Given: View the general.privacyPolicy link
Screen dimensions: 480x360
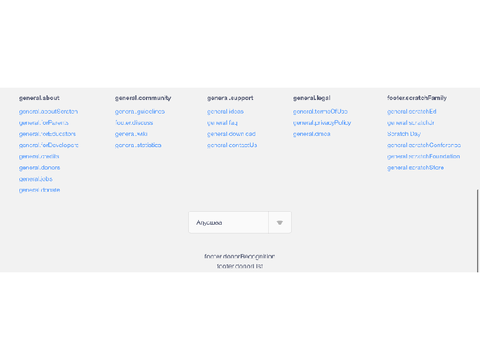Looking at the screenshot, I should click(x=322, y=123).
